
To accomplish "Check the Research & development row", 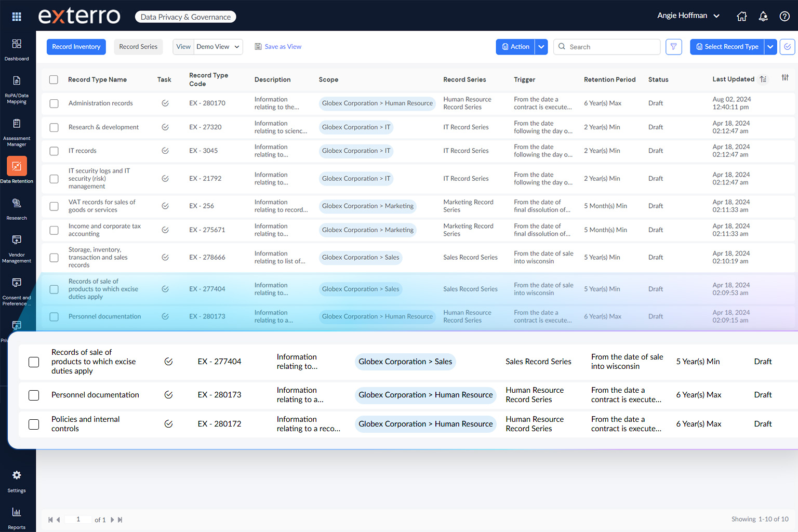I will point(54,127).
